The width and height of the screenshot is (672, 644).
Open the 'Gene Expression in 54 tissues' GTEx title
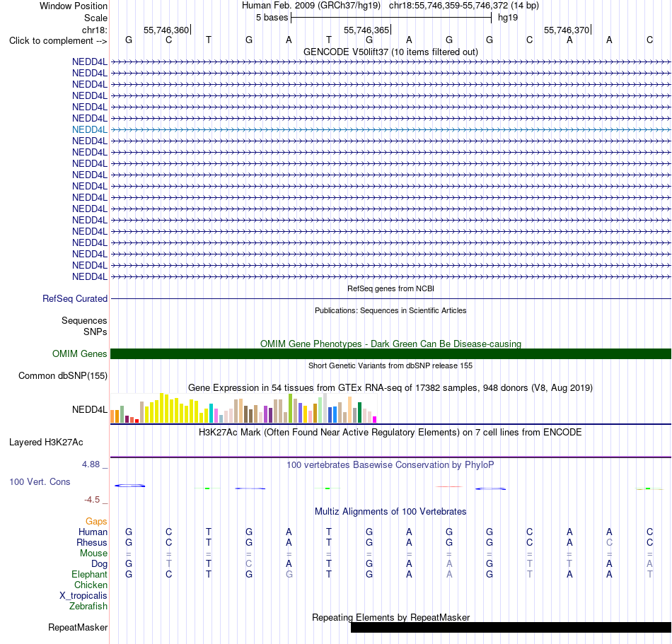(390, 387)
